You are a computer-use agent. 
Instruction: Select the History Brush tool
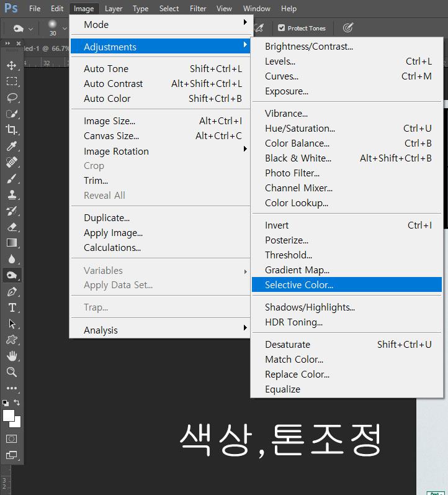(x=12, y=211)
